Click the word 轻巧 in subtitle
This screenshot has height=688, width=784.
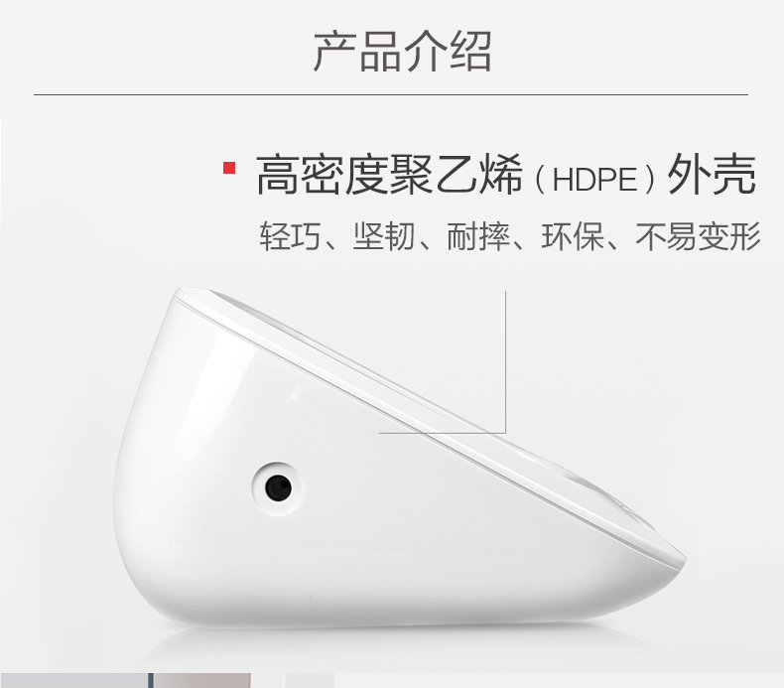pyautogui.click(x=290, y=236)
